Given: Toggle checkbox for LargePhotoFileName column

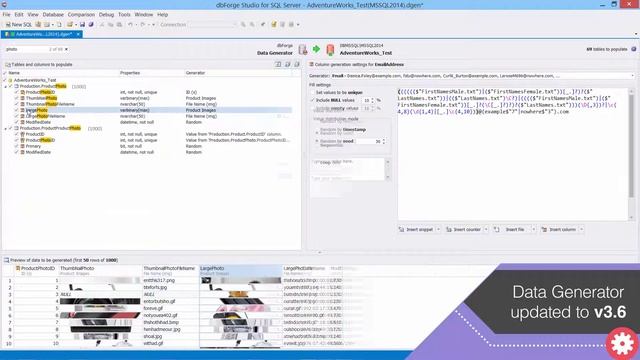Looking at the screenshot, I should click(x=17, y=116).
